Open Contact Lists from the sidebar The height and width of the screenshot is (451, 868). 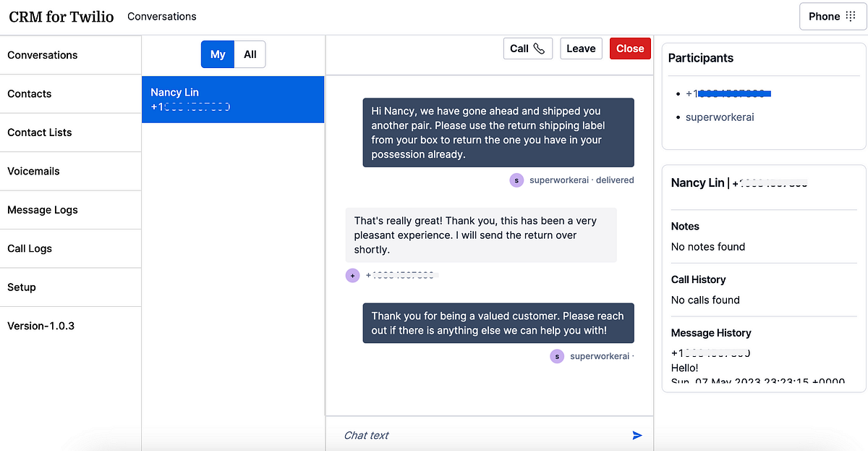point(38,132)
